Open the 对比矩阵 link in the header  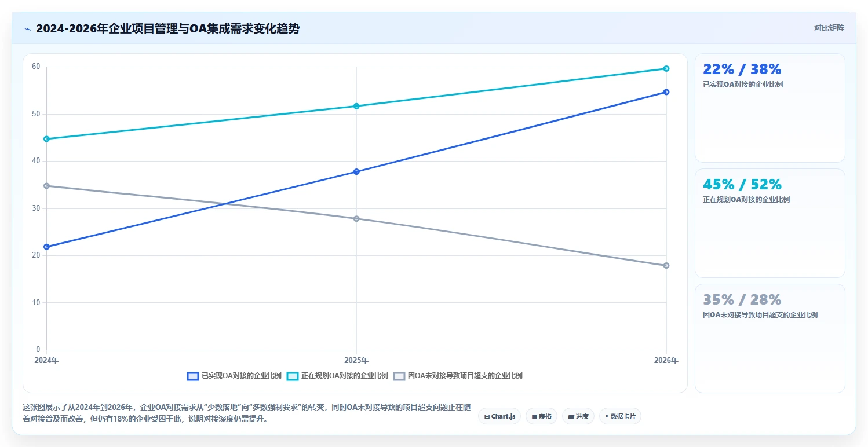click(x=829, y=28)
